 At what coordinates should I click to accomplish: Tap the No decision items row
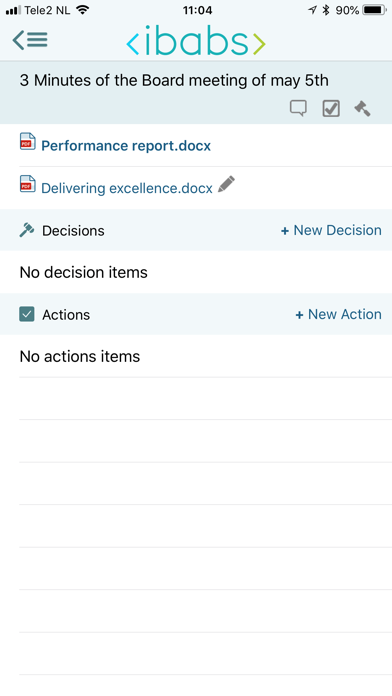(x=196, y=272)
